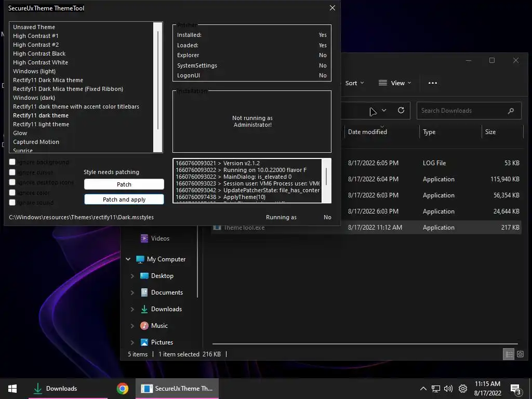
Task: Click Documents folder icon in sidebar
Action: tap(144, 292)
